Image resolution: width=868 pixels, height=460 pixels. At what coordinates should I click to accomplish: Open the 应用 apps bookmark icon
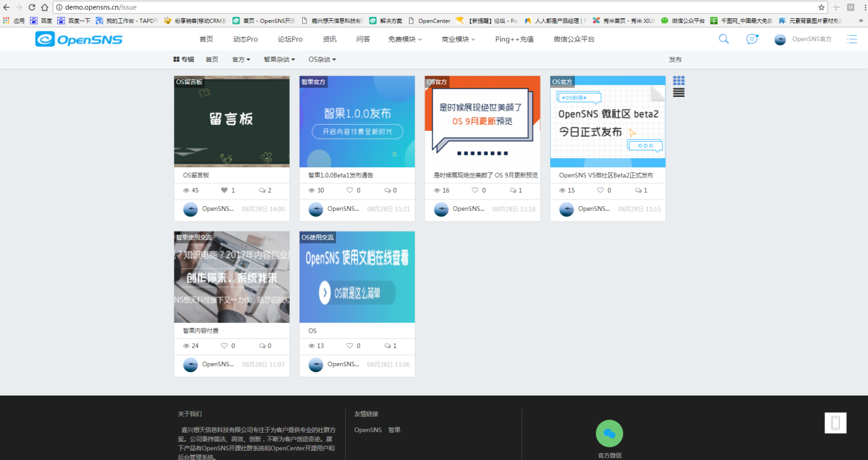pyautogui.click(x=7, y=21)
